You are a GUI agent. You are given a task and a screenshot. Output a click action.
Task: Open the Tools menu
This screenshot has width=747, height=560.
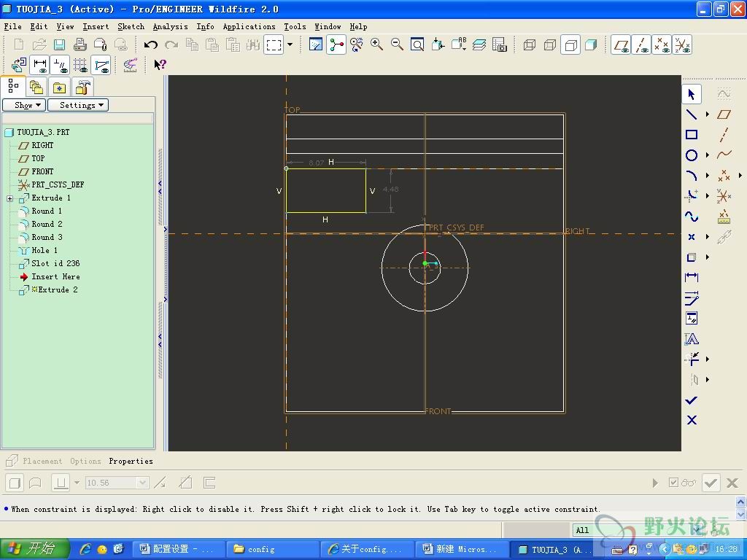click(x=295, y=27)
